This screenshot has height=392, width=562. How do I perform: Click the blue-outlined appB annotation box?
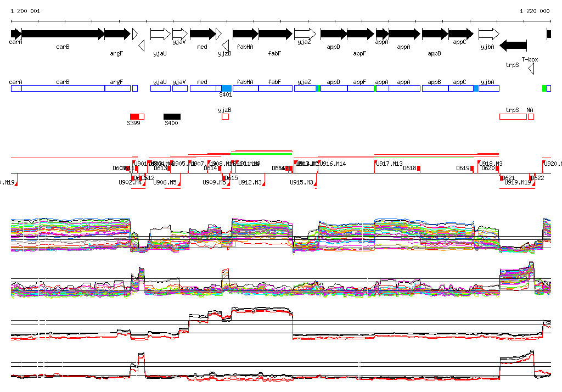[435, 88]
